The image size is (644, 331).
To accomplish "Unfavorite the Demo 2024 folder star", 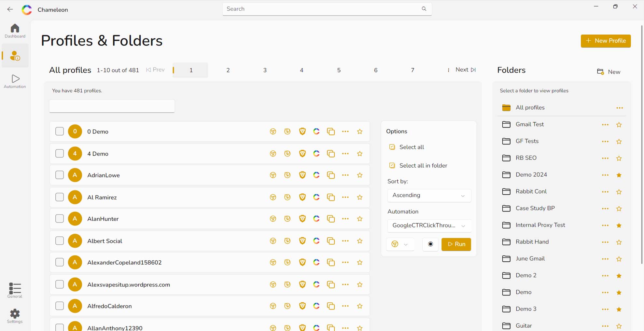I will [619, 175].
